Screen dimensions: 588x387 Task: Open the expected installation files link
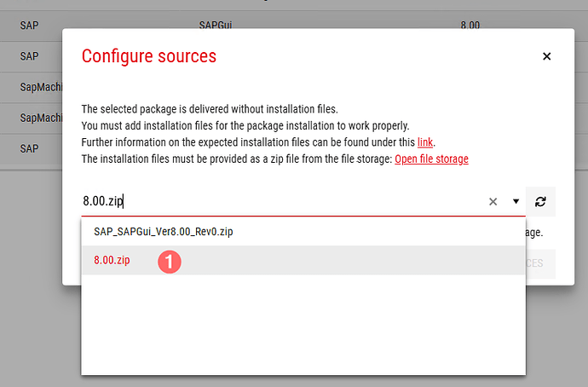point(425,142)
